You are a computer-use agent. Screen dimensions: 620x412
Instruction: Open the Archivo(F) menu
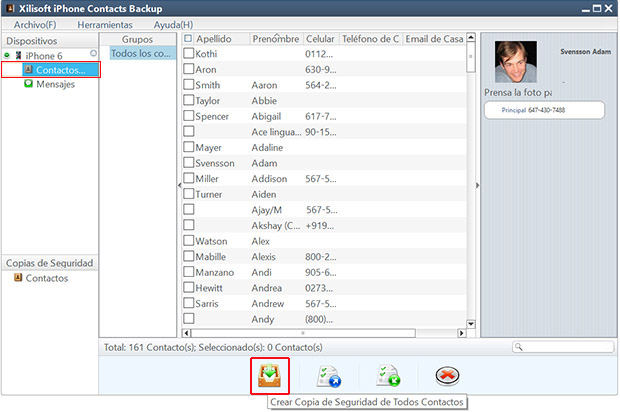pos(35,25)
